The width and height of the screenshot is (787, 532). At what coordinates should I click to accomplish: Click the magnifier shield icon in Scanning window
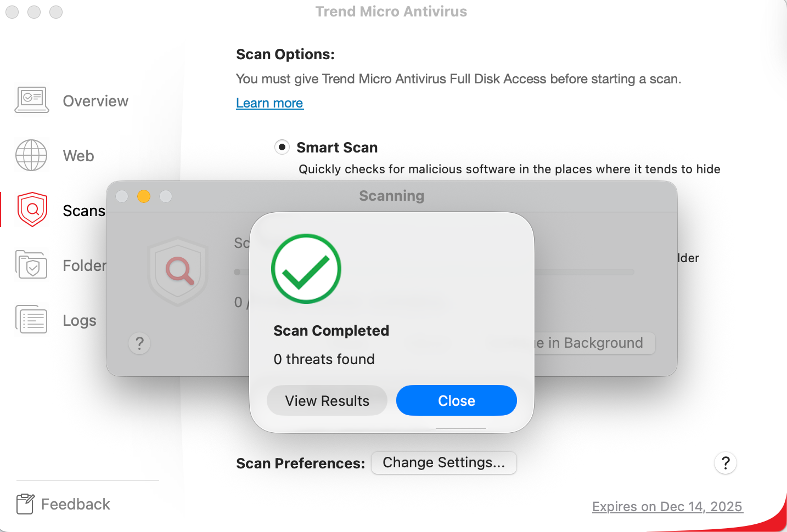[178, 271]
